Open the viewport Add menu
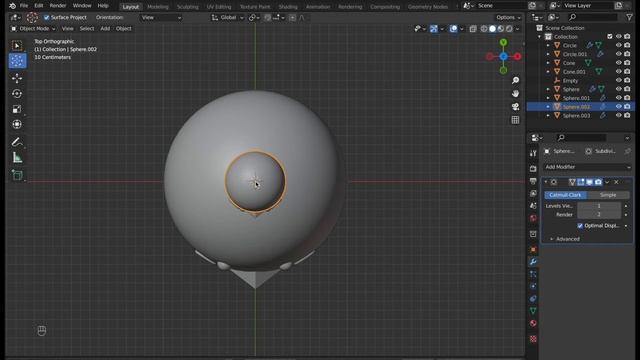The height and width of the screenshot is (360, 640). click(105, 29)
